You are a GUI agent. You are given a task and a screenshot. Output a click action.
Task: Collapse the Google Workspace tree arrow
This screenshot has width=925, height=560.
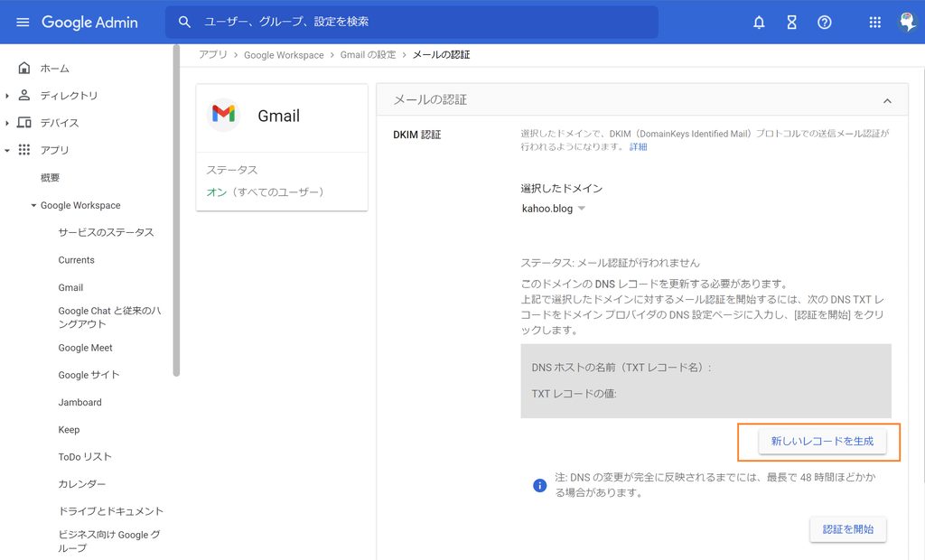(x=33, y=205)
